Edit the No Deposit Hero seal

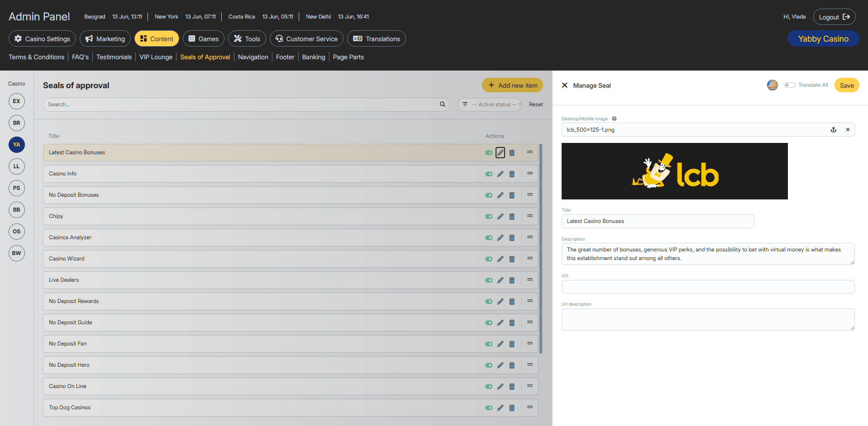500,365
